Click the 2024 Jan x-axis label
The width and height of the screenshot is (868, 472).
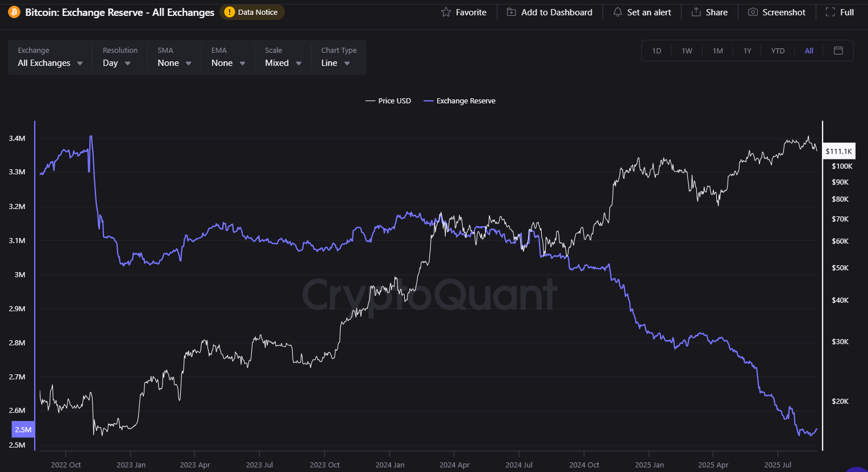pyautogui.click(x=390, y=465)
